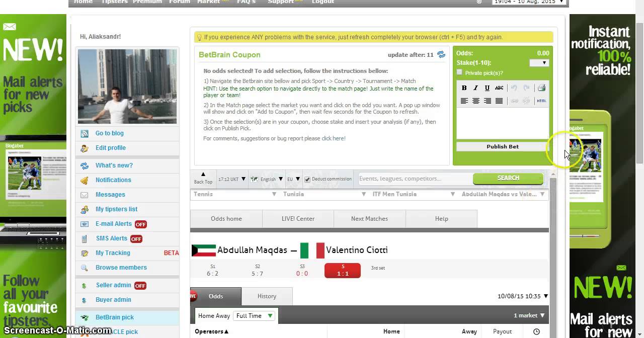Viewport: 644px width, 338px height.
Task: Open the 10/08/15 10:35 date dropdown
Action: click(523, 296)
